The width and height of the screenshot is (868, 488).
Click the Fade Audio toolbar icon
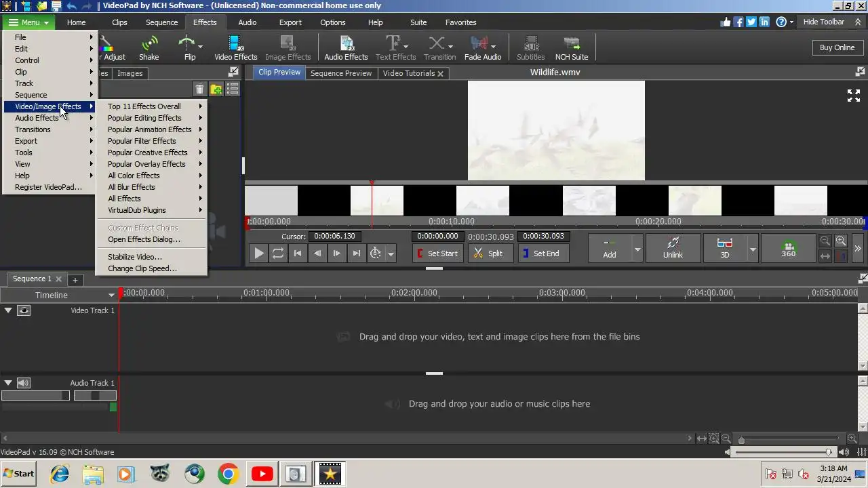click(479, 48)
